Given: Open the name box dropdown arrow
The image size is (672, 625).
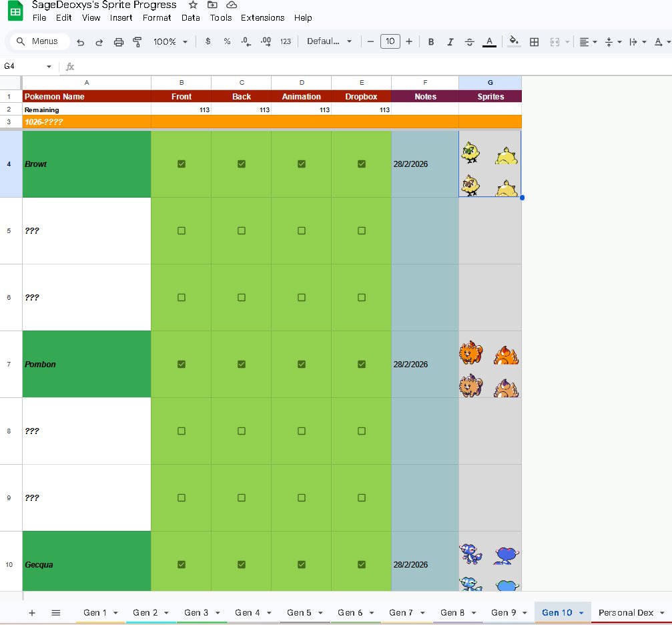Looking at the screenshot, I should tap(49, 67).
